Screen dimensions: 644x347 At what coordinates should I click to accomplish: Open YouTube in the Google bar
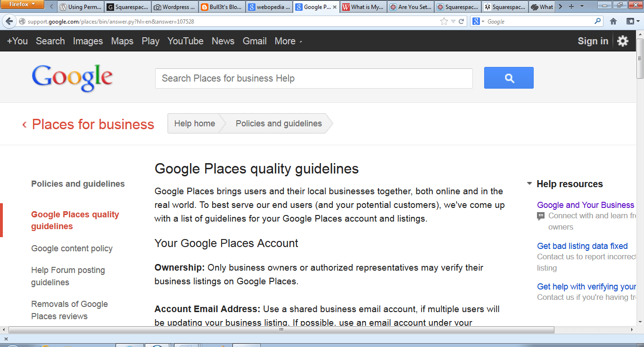click(x=185, y=41)
